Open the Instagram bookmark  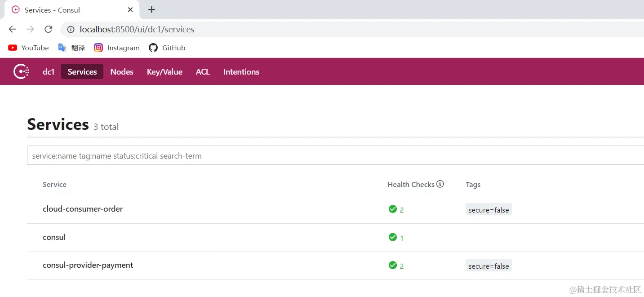tap(117, 48)
